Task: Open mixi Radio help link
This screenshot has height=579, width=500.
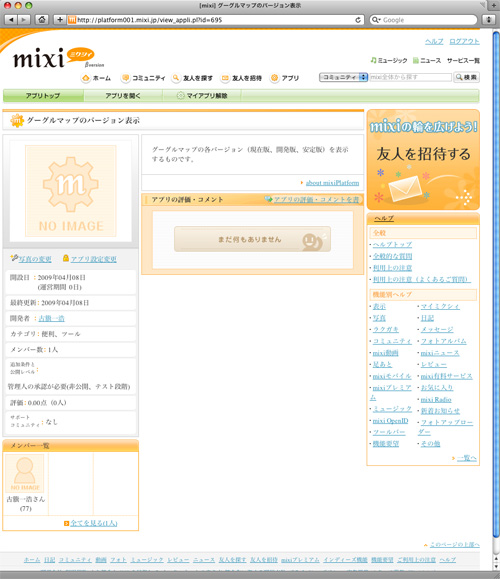Action: tap(436, 400)
